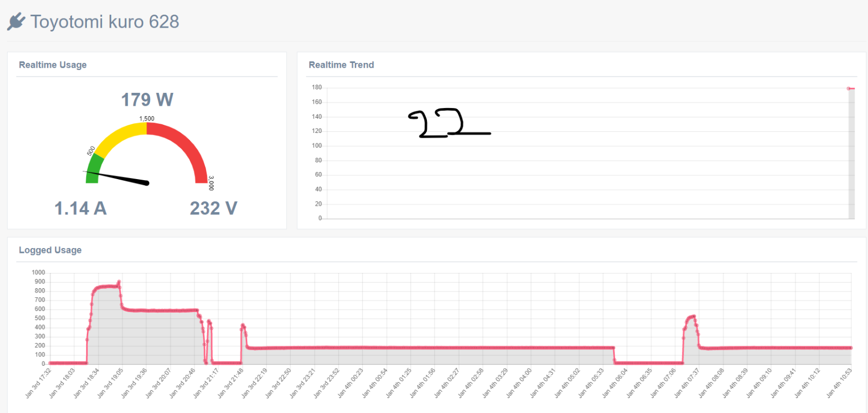Click the 179 W power reading
Screen dimensions: 868x413
[147, 100]
